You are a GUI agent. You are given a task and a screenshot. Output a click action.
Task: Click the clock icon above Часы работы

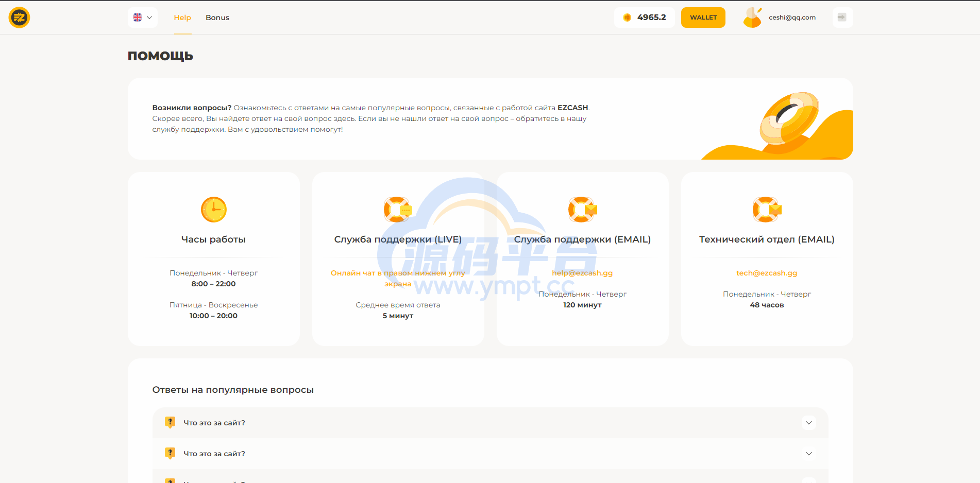(213, 210)
